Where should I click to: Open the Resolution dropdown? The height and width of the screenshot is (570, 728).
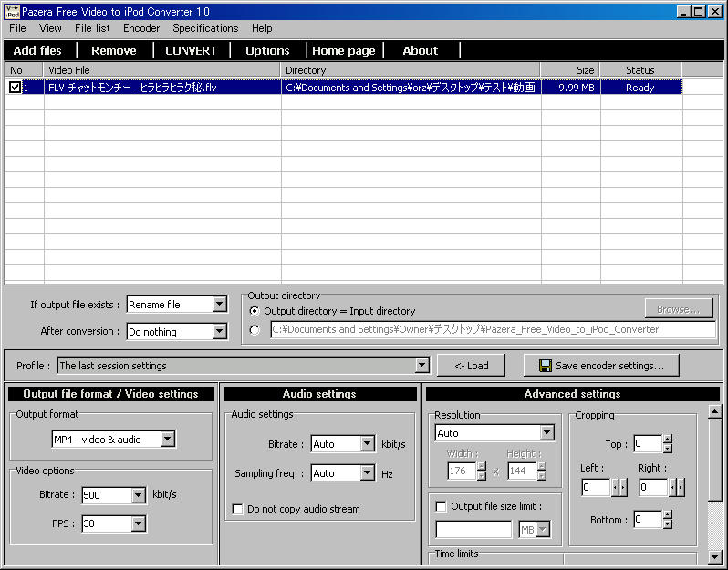pyautogui.click(x=547, y=432)
